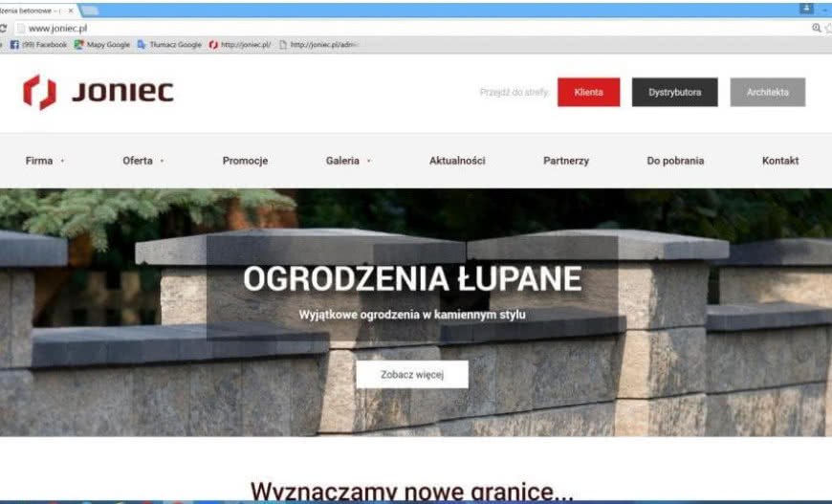
Task: Open the Mapy Google bookmark
Action: click(x=102, y=44)
